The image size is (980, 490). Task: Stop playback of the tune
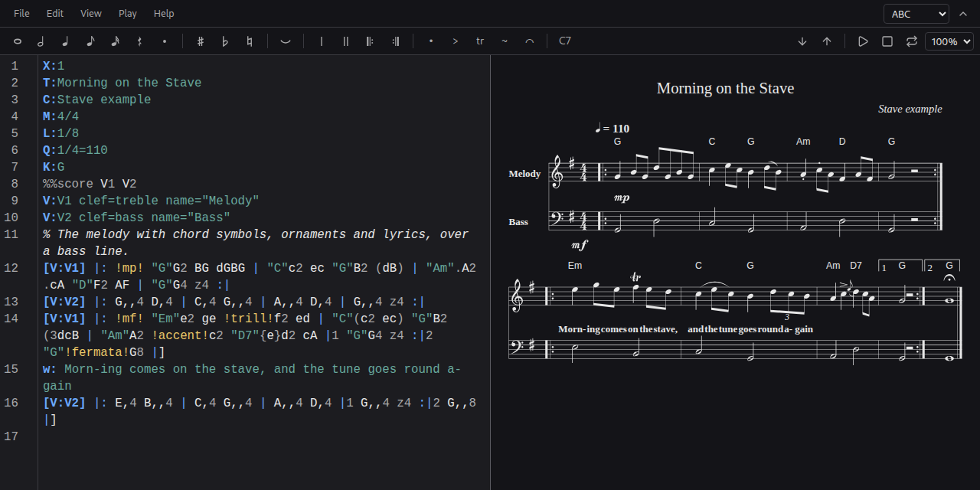pyautogui.click(x=887, y=41)
